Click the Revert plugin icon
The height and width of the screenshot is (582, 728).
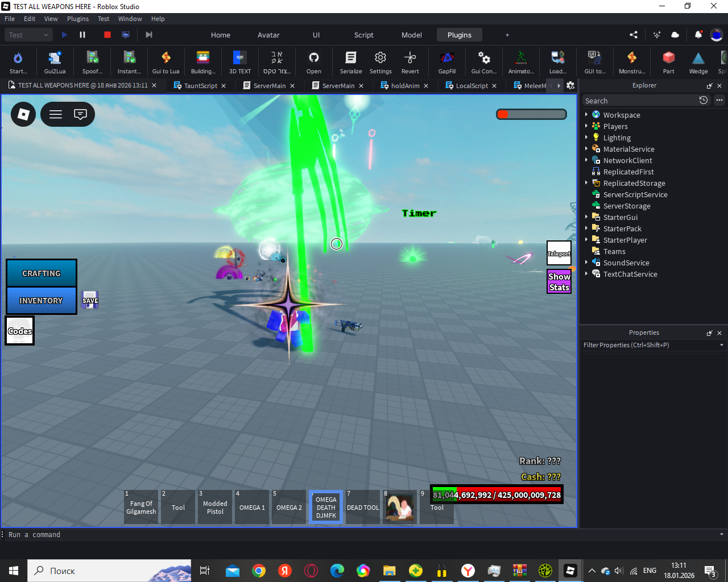click(410, 62)
